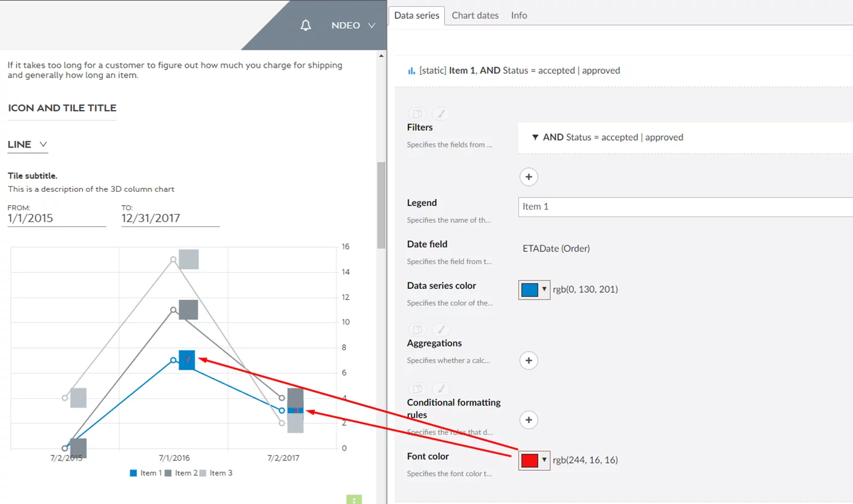
Task: Click brush icon above Conditional formatting rules
Action: point(440,389)
